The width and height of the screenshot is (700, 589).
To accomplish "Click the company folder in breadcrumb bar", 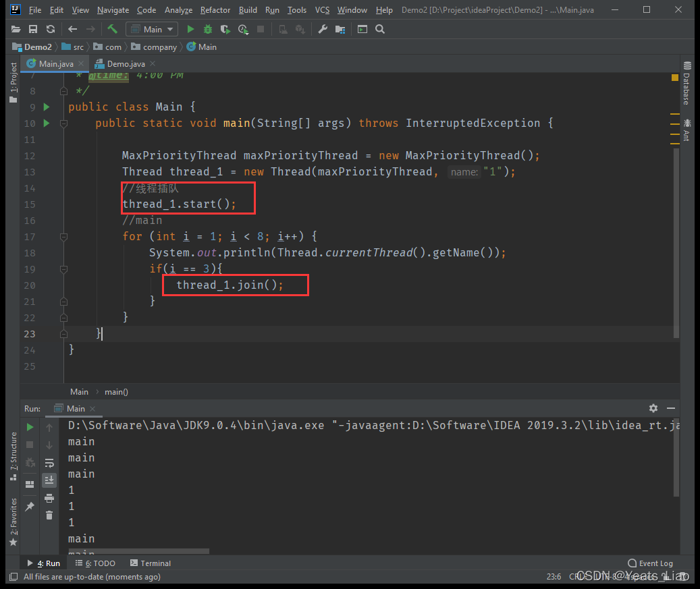I will pyautogui.click(x=159, y=47).
